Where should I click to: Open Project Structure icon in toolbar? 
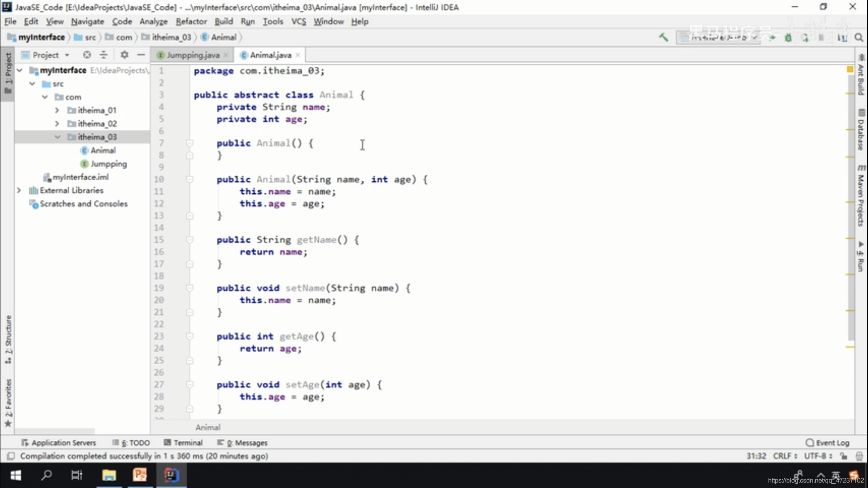[x=842, y=38]
